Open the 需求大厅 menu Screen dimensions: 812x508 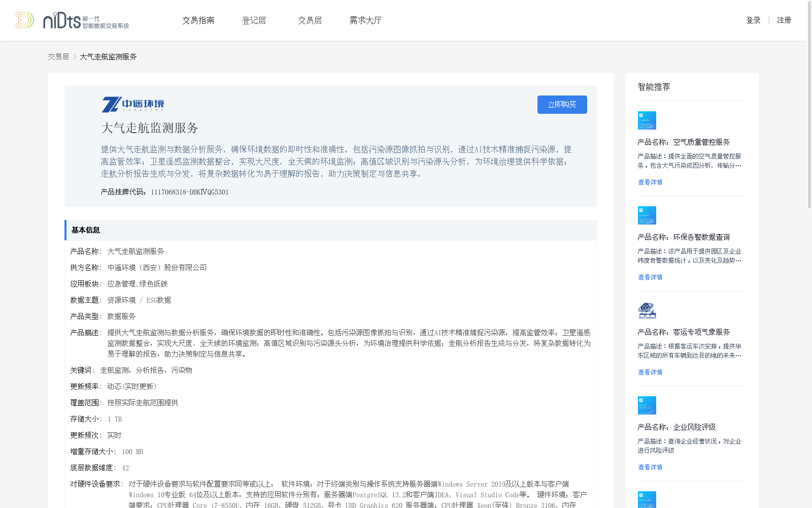tap(365, 20)
